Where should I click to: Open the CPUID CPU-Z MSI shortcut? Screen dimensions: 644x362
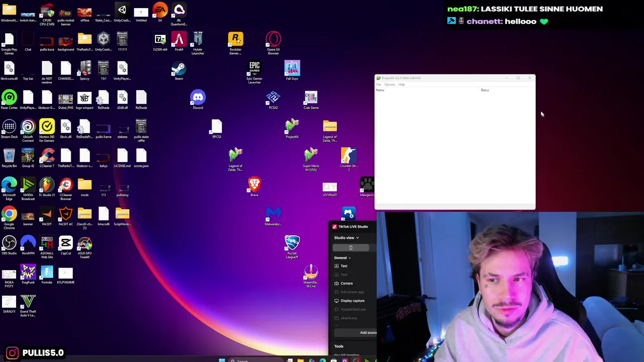47,14
